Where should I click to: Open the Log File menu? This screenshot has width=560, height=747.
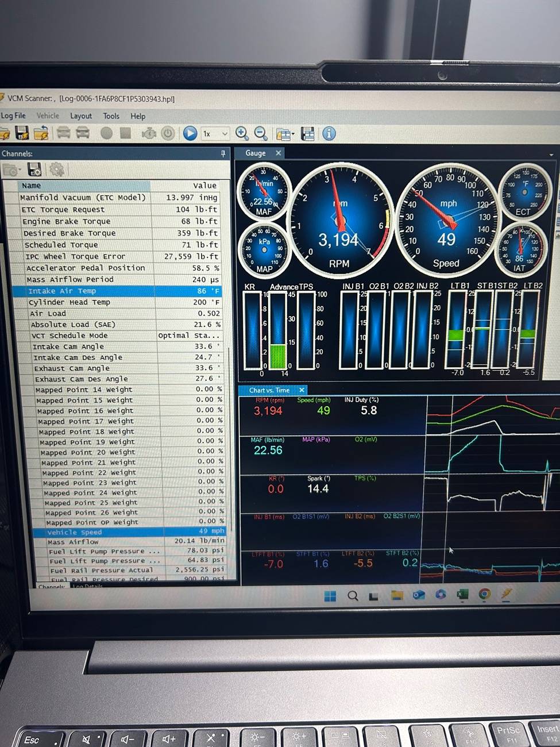point(13,115)
